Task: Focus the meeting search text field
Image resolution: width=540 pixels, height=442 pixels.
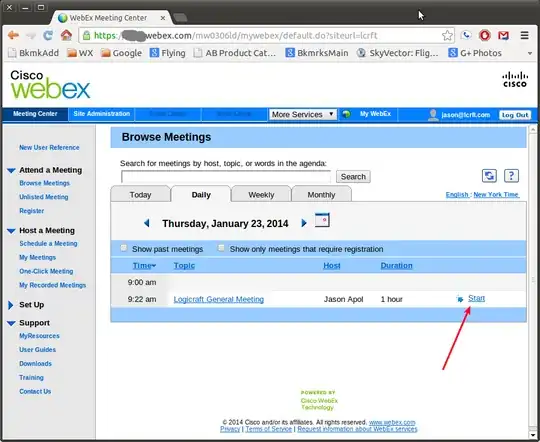Action: click(226, 177)
